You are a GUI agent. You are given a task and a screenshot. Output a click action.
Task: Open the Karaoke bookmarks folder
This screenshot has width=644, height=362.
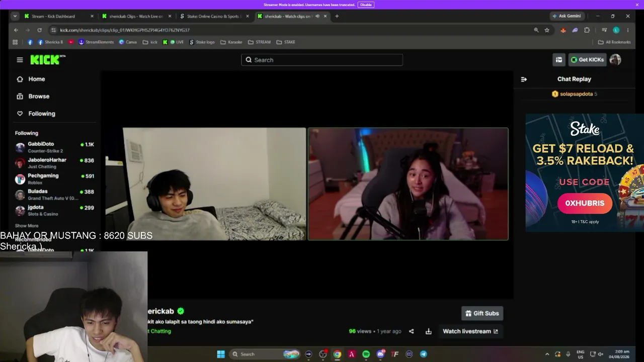click(231, 42)
